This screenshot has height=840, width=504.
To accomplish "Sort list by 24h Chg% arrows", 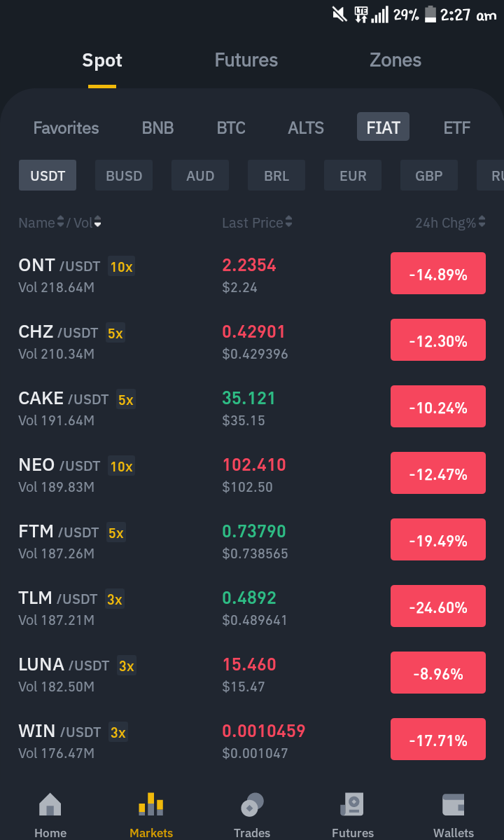I will 482,222.
